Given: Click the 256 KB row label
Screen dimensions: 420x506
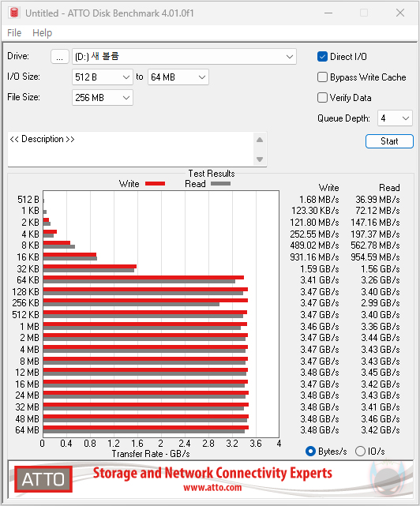Looking at the screenshot, I should 25,303.
